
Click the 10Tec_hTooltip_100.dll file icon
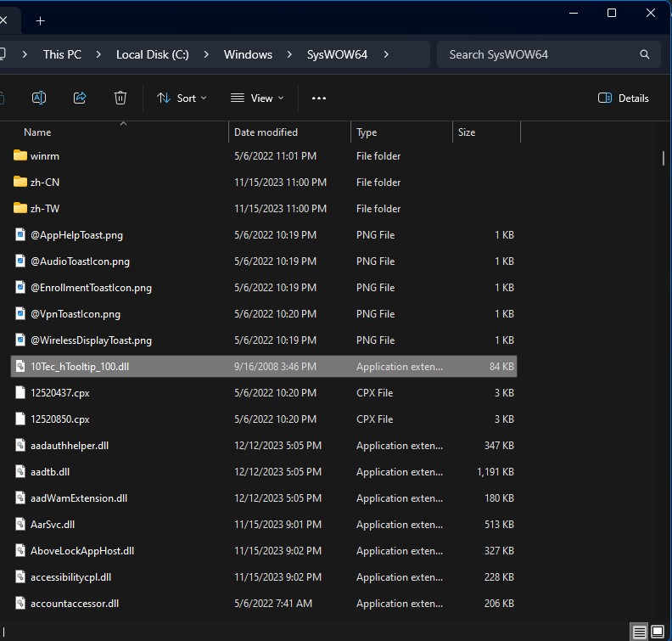pos(20,366)
